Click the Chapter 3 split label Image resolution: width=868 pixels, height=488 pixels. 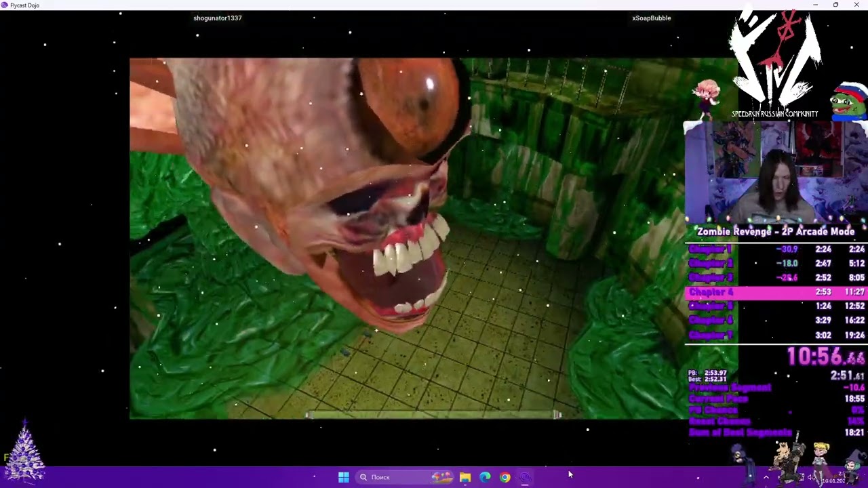[x=711, y=278]
